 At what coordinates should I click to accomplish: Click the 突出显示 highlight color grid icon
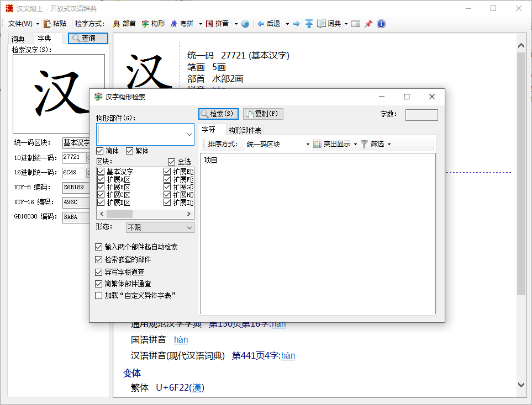[317, 144]
